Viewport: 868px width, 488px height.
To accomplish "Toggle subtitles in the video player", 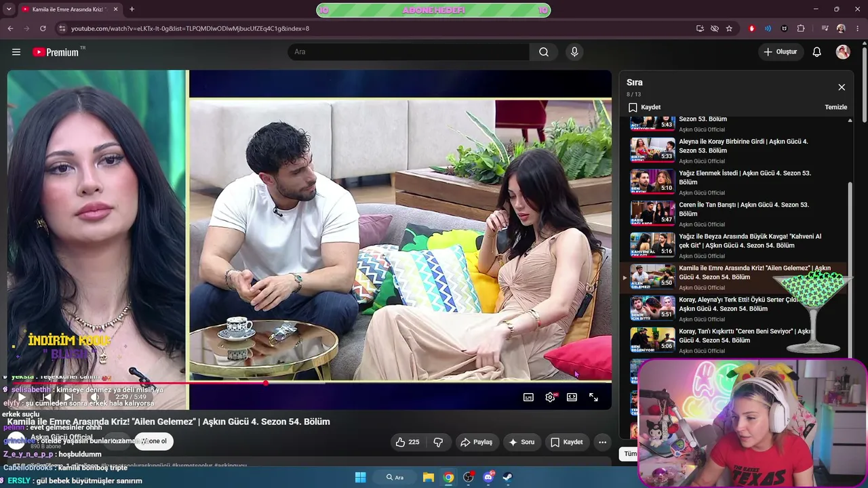I will [x=528, y=397].
